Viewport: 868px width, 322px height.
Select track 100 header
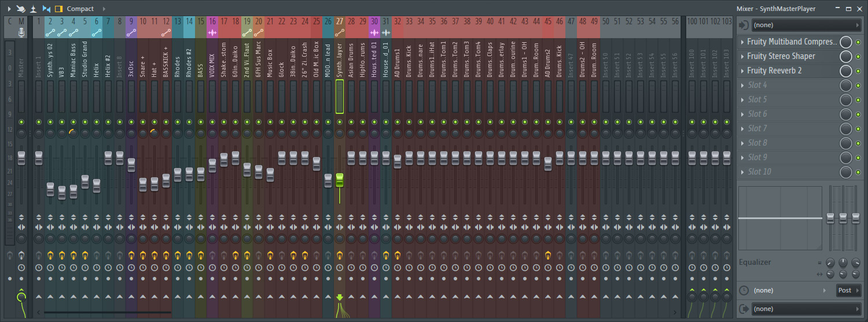(x=693, y=21)
